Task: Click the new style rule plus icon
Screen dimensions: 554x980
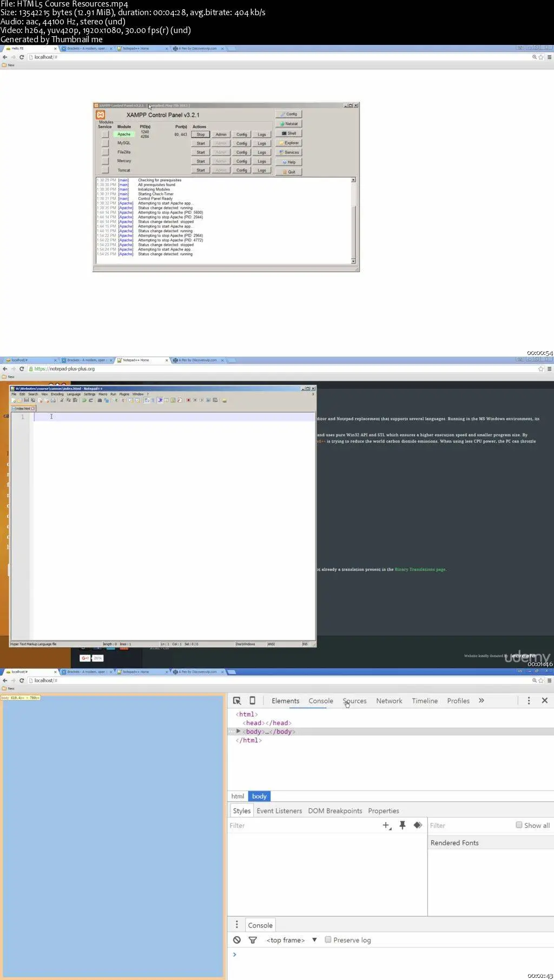Action: [x=387, y=825]
